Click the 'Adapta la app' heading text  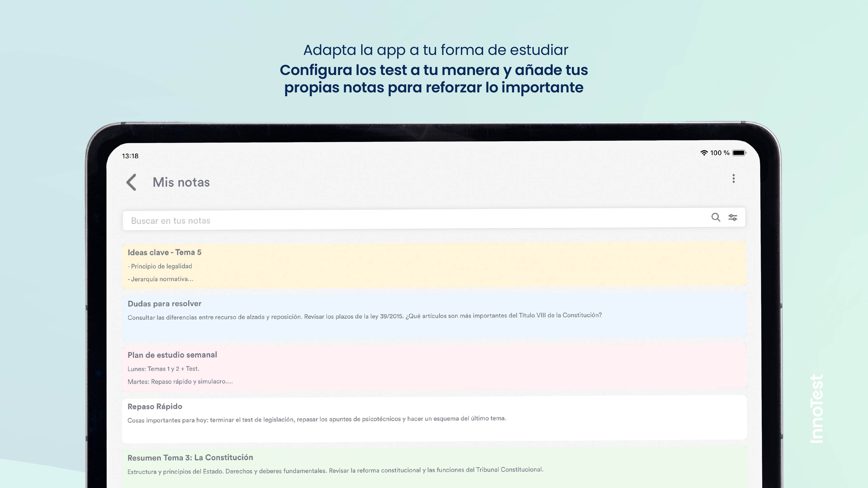click(x=435, y=50)
